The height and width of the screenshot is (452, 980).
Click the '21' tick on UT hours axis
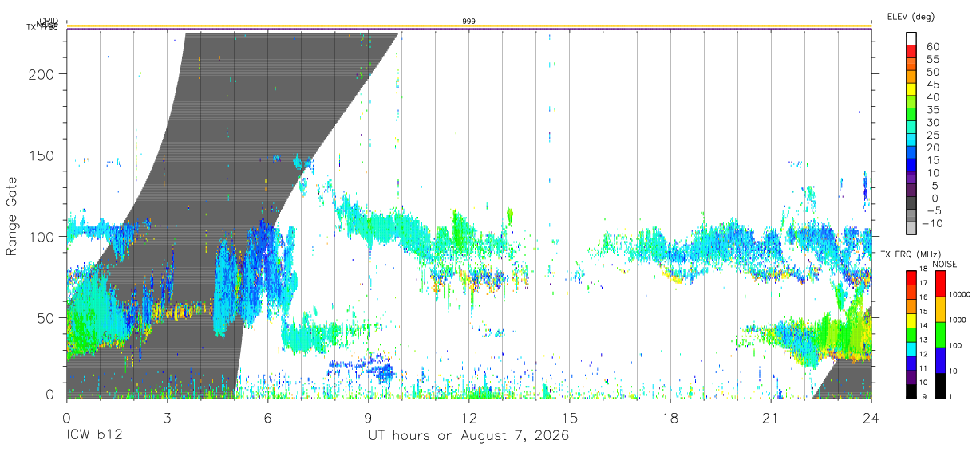[770, 418]
